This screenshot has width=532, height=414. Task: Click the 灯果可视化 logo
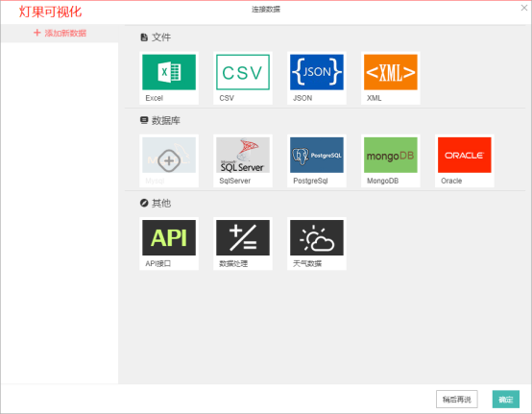coord(50,12)
